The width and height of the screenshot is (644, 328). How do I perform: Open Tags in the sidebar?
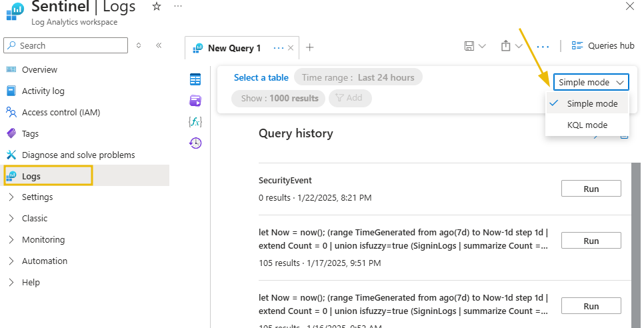(30, 134)
